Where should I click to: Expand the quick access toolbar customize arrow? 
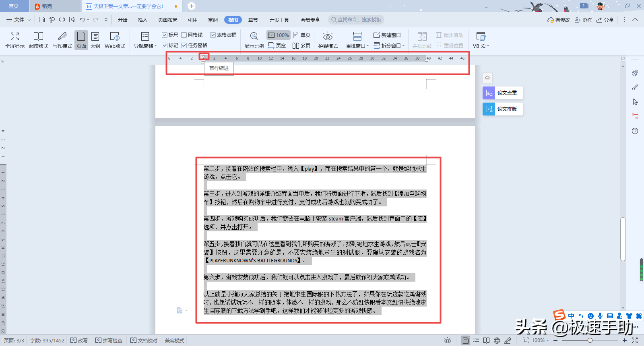point(106,20)
